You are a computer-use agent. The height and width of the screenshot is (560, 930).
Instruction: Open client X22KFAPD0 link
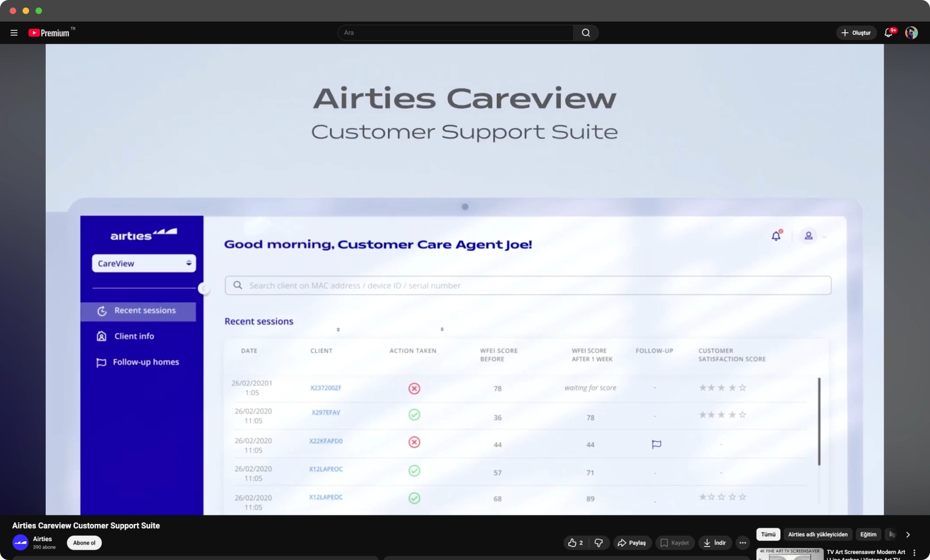coord(326,441)
